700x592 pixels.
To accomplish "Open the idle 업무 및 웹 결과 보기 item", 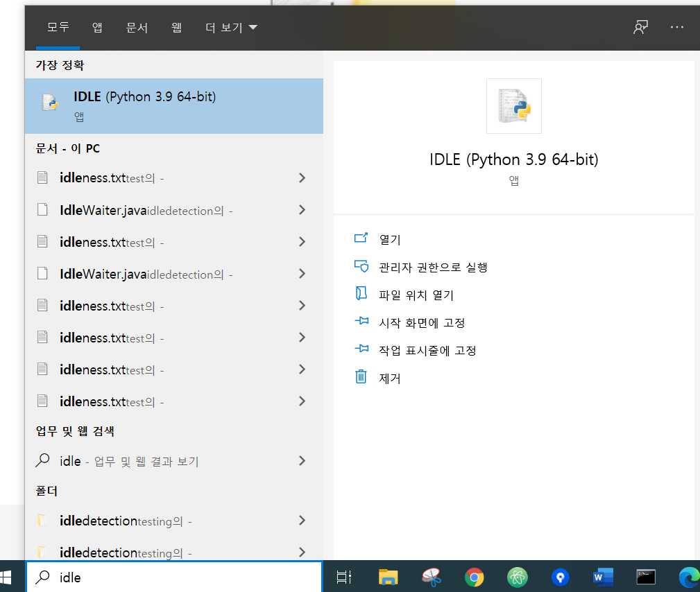I will [174, 461].
